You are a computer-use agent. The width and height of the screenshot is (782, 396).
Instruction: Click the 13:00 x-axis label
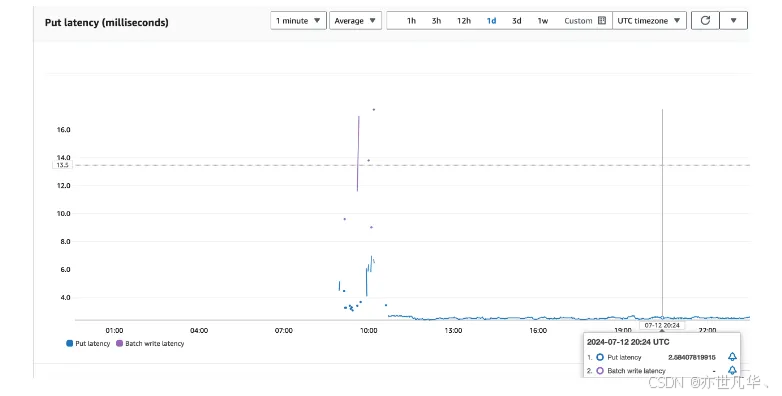click(453, 331)
